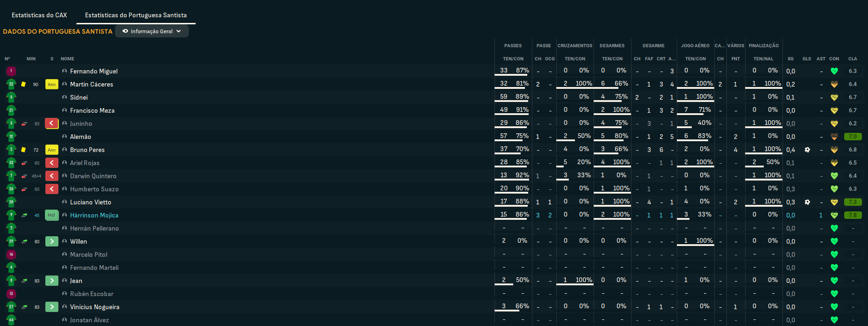
Task: Click Sidnei's yellow condition heart icon
Action: coord(834,97)
